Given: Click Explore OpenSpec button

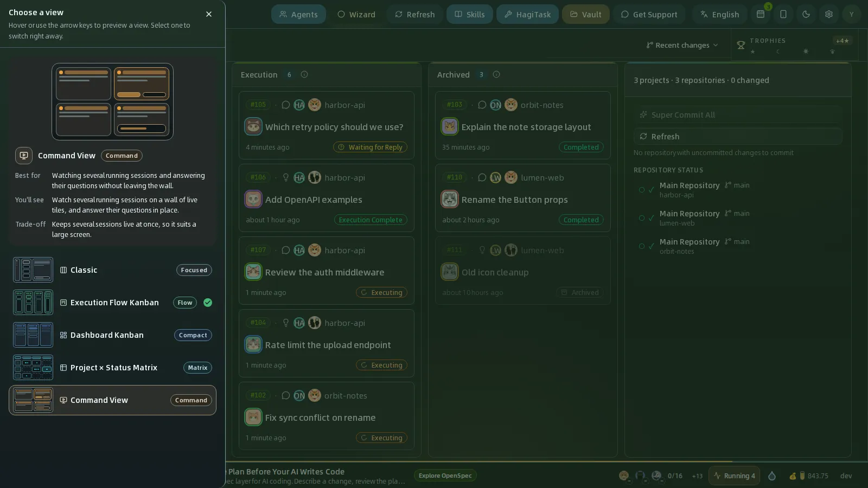Looking at the screenshot, I should click(445, 476).
